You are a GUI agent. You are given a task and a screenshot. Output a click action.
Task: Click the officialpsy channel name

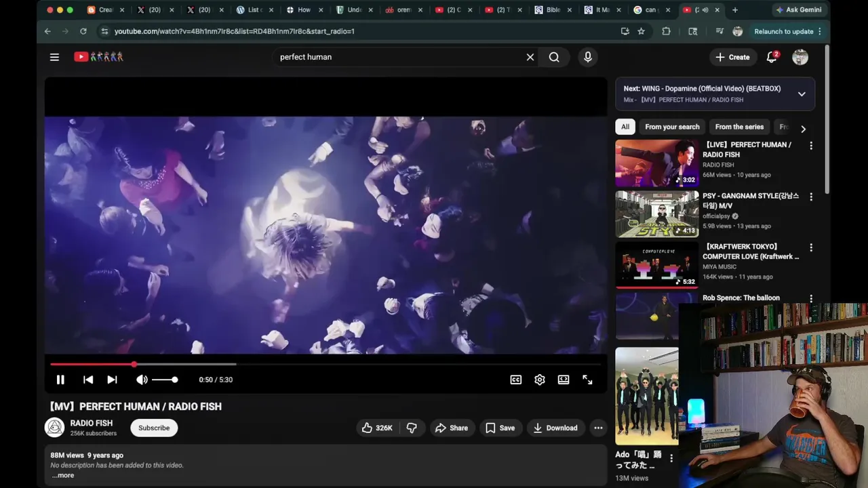pyautogui.click(x=717, y=216)
